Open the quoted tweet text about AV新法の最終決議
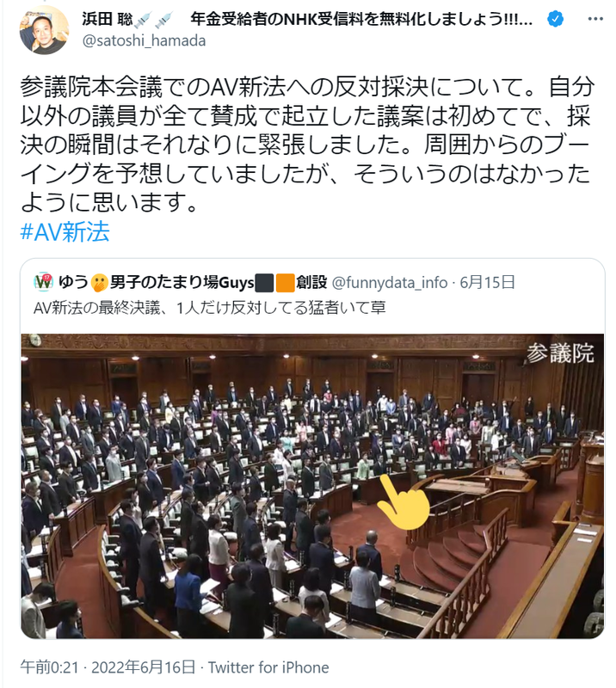Screen dimensions: 616x688 pyautogui.click(x=209, y=308)
